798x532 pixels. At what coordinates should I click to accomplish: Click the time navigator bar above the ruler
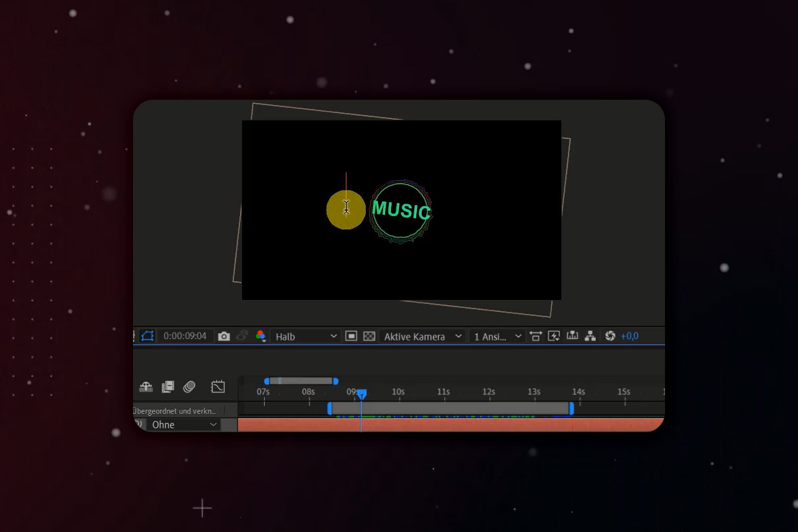pyautogui.click(x=301, y=381)
